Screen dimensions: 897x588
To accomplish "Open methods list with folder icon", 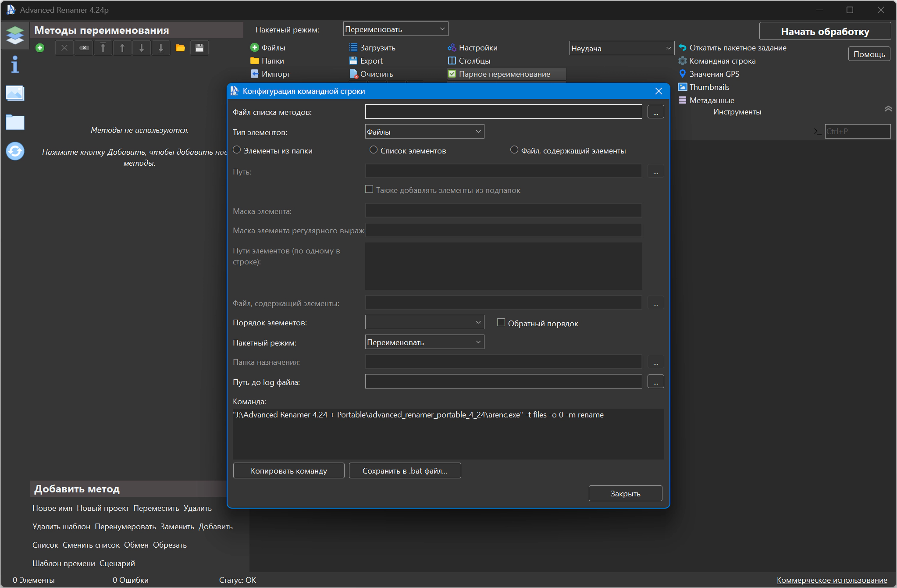I will (180, 48).
